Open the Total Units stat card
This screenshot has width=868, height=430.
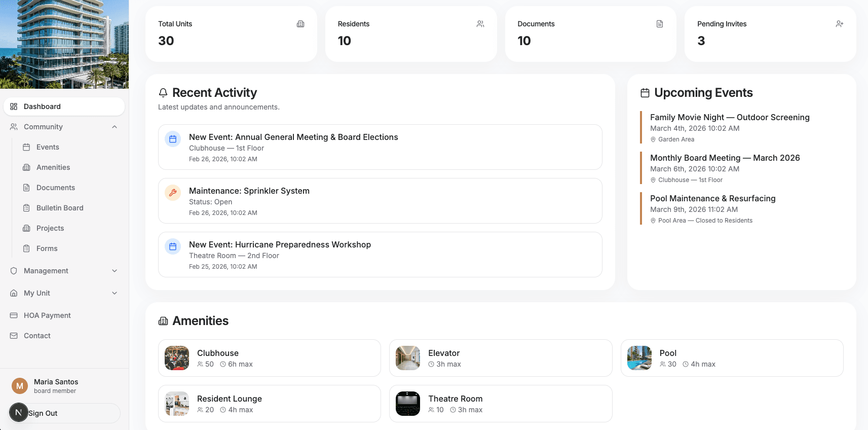coord(231,34)
